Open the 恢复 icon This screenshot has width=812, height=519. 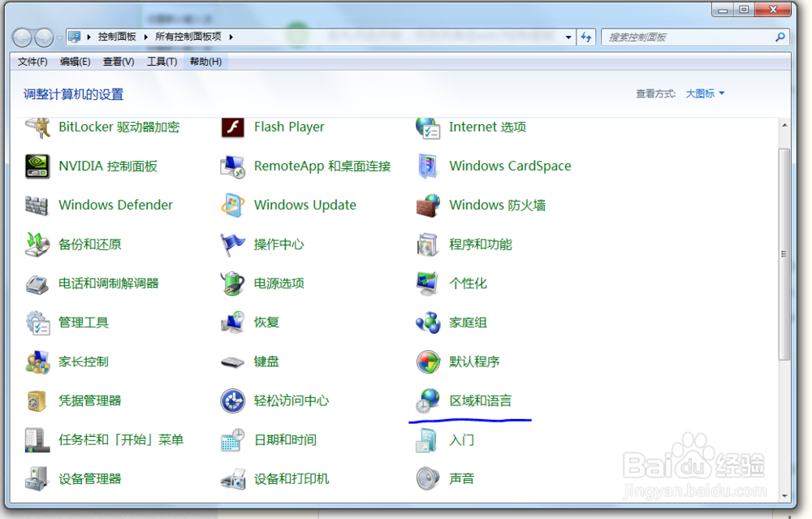233,322
